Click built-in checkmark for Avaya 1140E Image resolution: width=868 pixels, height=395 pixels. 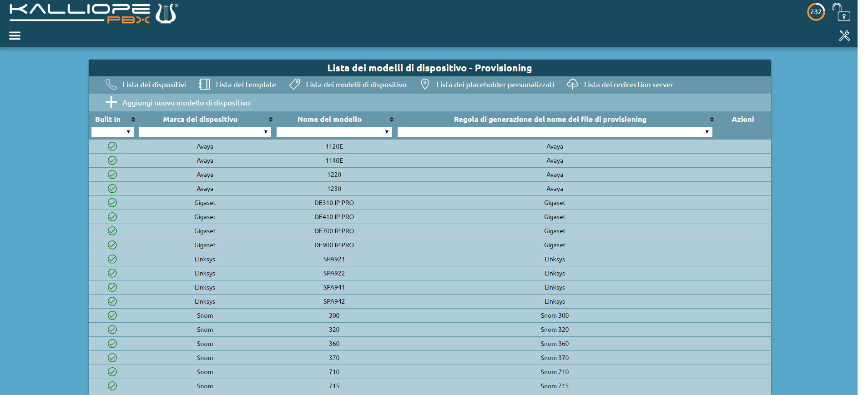pos(112,160)
